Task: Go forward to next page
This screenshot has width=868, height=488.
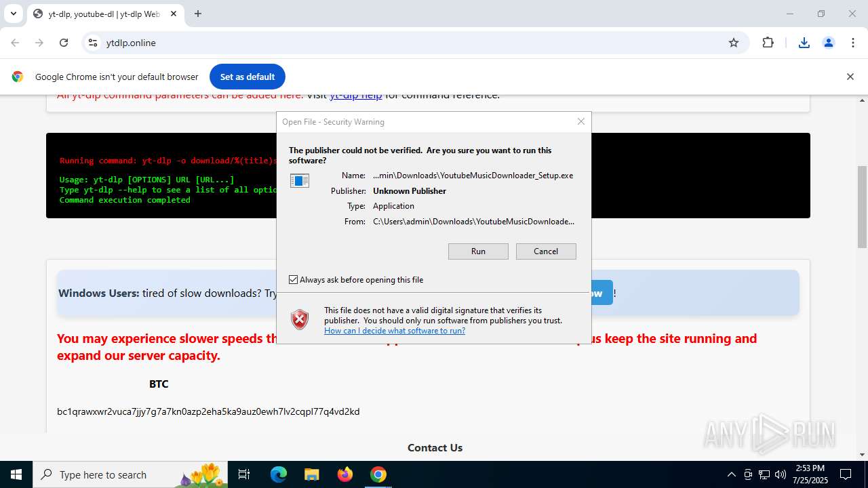Action: coord(39,43)
